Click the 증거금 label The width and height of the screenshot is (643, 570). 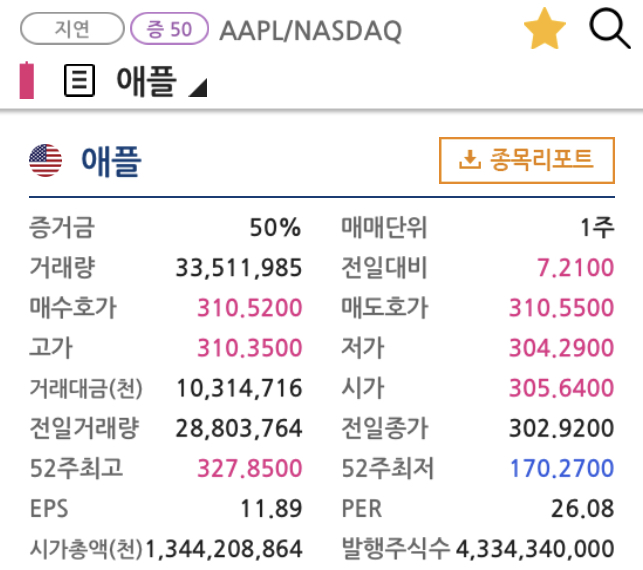click(62, 228)
